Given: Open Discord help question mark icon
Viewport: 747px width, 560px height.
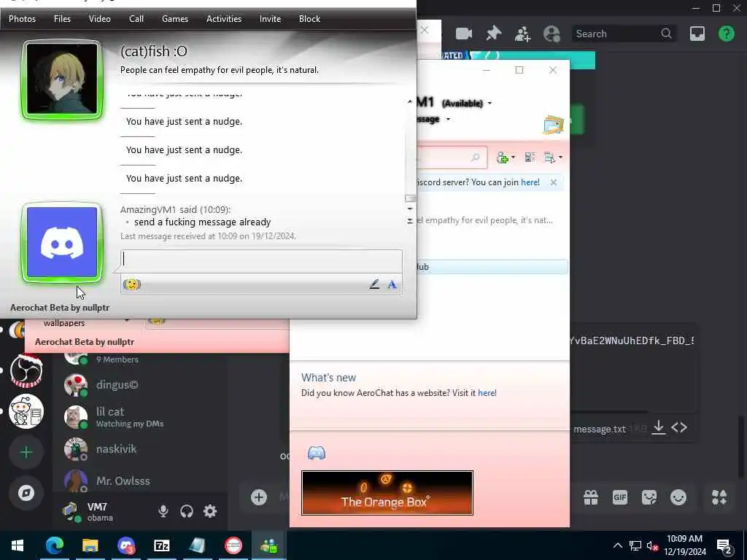Looking at the screenshot, I should [726, 34].
